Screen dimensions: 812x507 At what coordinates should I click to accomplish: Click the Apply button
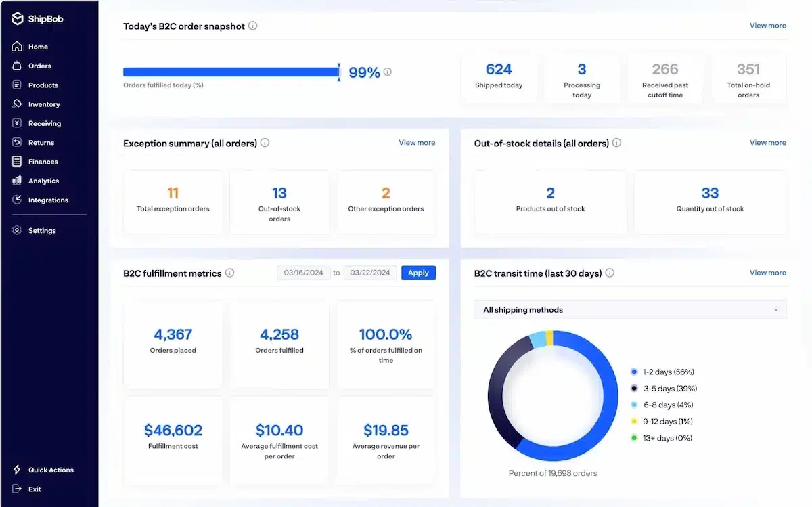[418, 273]
